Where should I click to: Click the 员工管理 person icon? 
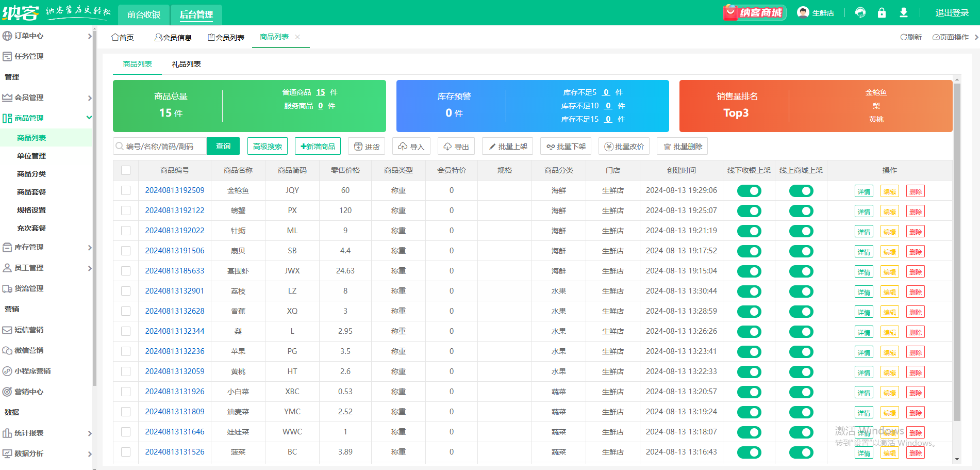point(7,268)
